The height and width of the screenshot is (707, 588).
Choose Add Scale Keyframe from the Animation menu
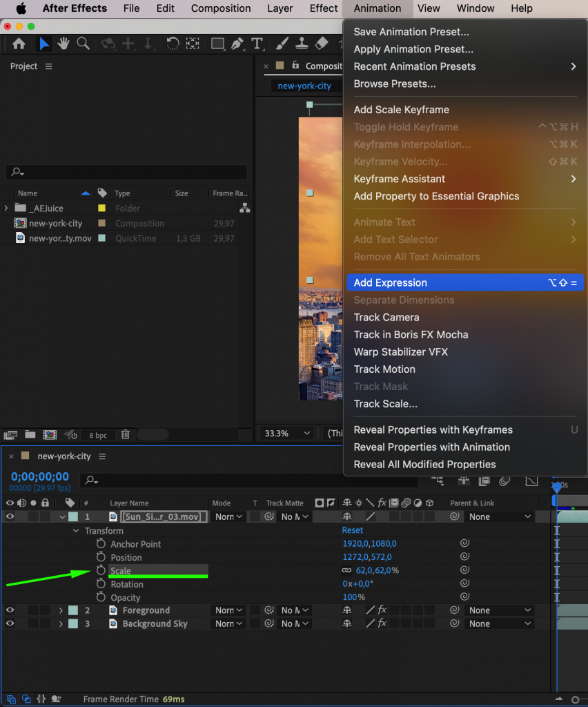400,109
